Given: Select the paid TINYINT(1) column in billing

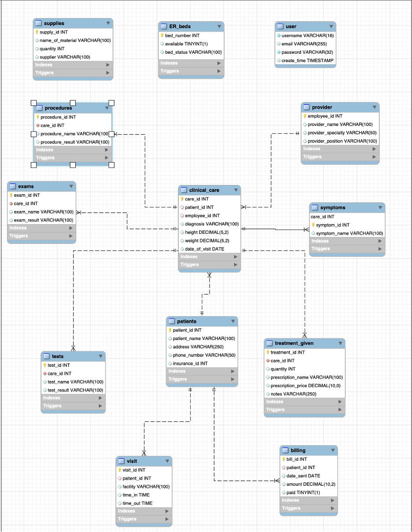Looking at the screenshot, I should tap(304, 492).
